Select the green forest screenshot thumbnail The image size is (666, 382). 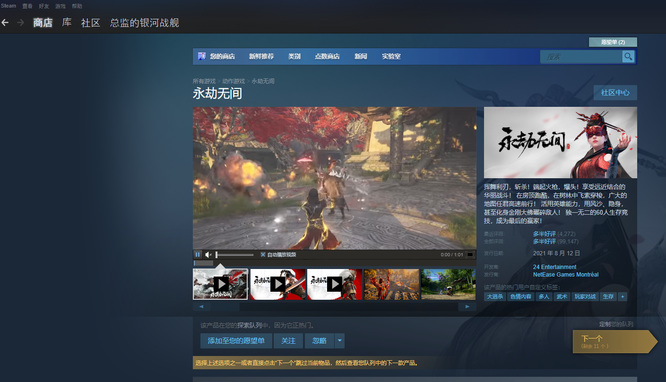(x=449, y=284)
